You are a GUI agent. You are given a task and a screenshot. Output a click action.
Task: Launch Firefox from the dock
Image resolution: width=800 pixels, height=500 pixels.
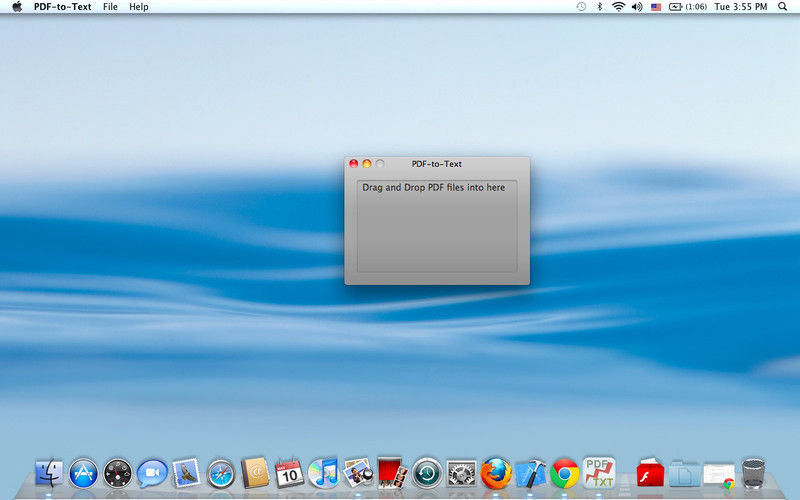pyautogui.click(x=496, y=473)
